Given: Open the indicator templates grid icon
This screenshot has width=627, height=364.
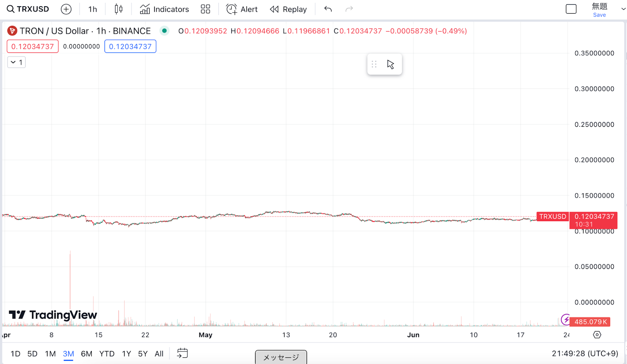Looking at the screenshot, I should (x=205, y=9).
